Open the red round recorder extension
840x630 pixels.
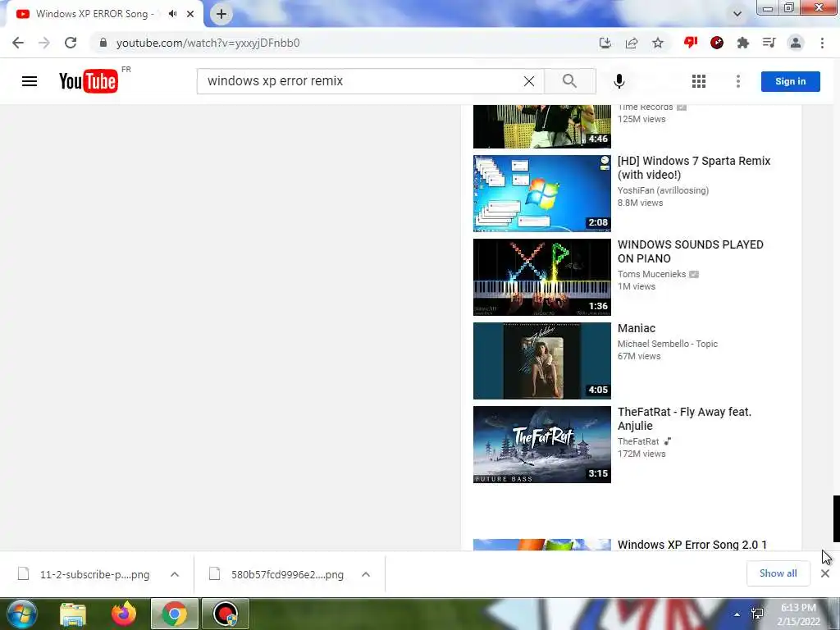point(717,43)
